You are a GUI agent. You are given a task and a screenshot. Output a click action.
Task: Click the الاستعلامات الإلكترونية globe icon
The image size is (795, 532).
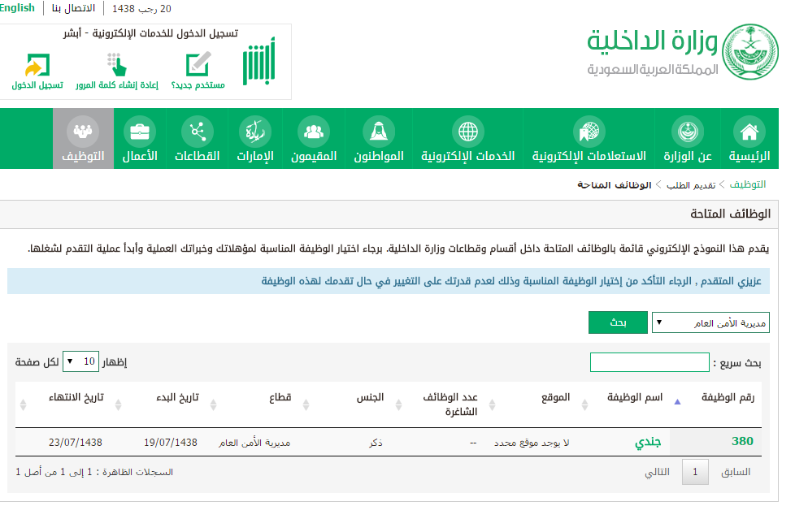pyautogui.click(x=589, y=132)
